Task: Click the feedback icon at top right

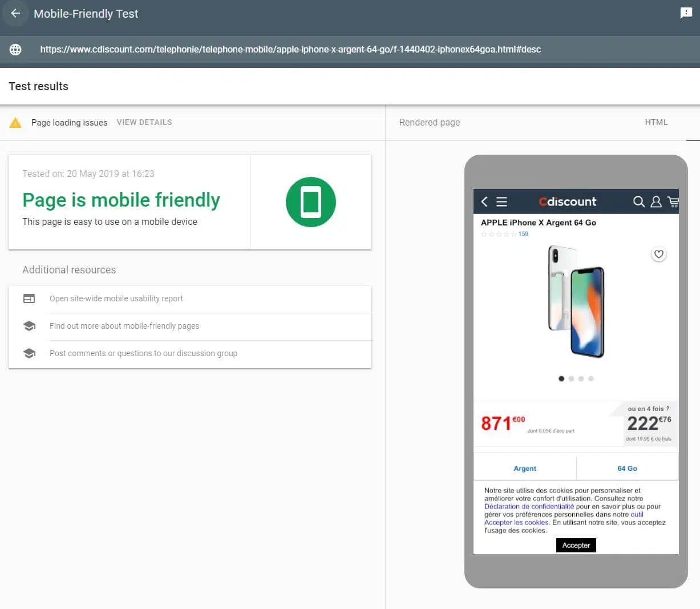Action: 686,13
